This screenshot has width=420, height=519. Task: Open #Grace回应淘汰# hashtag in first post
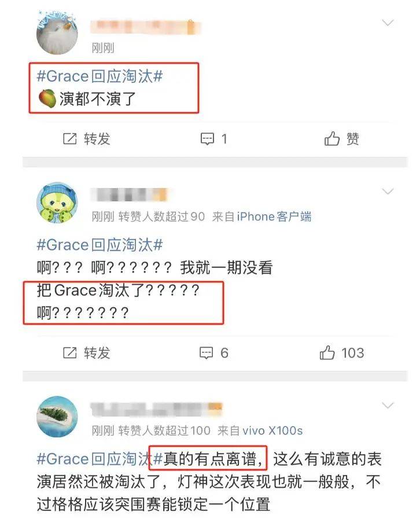coord(100,76)
